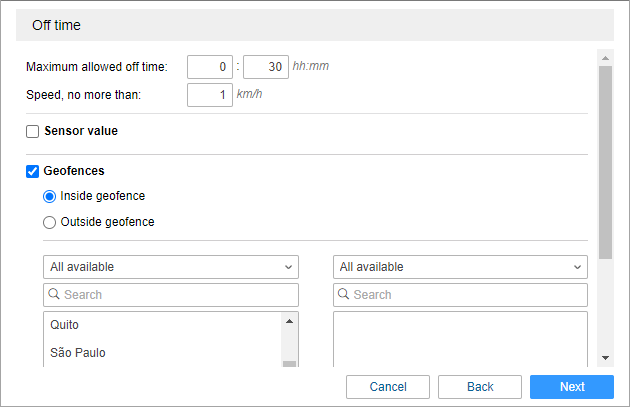Go back with the Back button

point(480,387)
